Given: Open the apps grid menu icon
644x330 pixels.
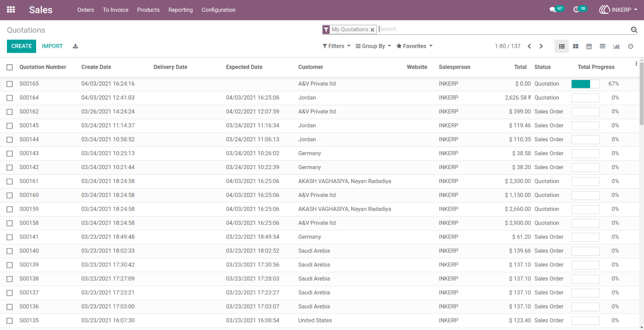Looking at the screenshot, I should (11, 10).
